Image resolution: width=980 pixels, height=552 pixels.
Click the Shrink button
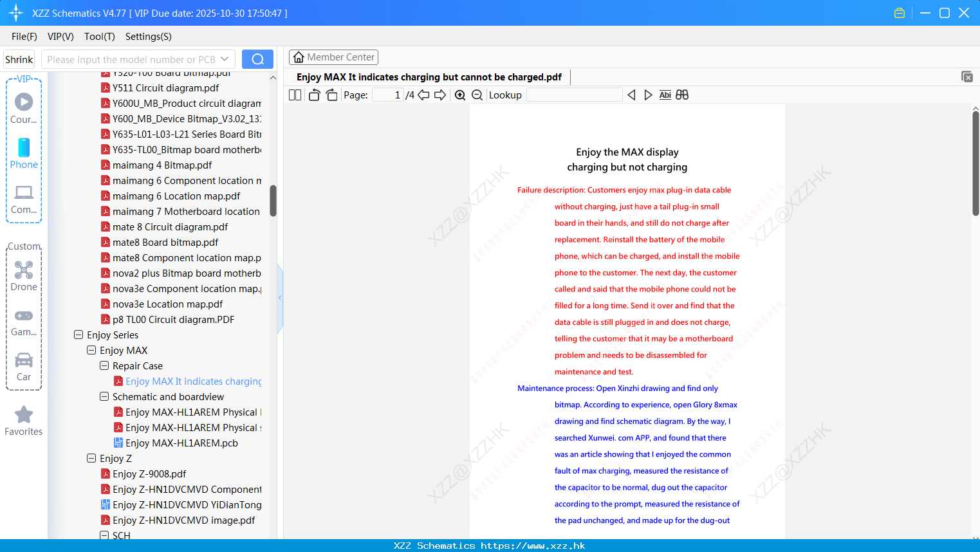[19, 59]
